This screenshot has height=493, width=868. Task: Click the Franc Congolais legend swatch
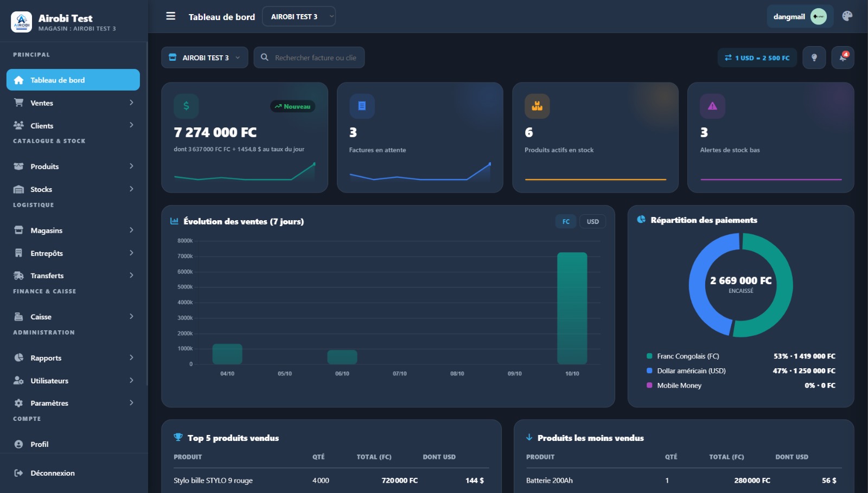point(649,356)
